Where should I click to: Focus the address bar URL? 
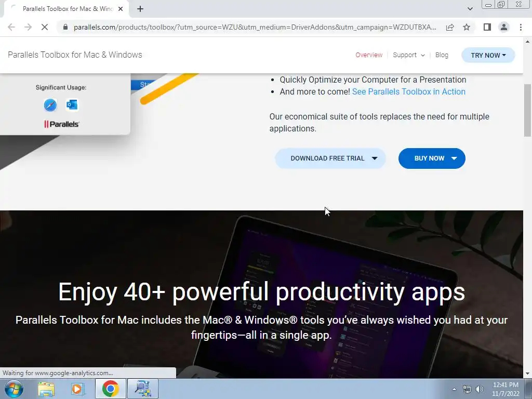[255, 27]
